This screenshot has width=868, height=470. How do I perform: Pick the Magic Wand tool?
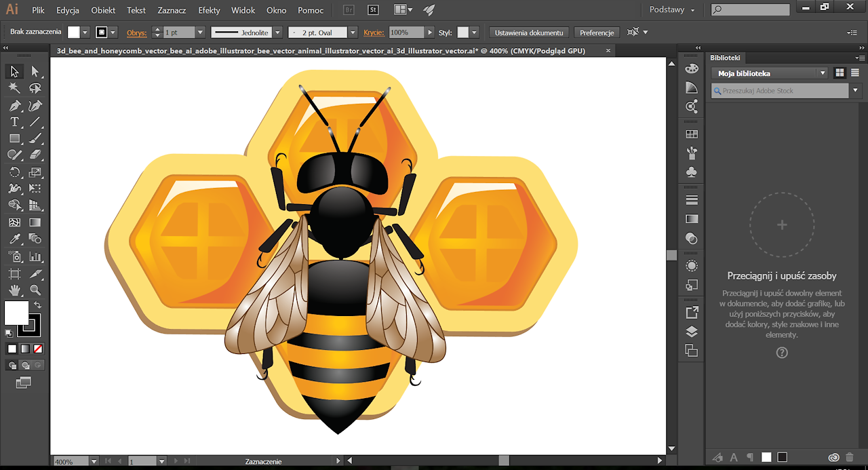(x=14, y=88)
